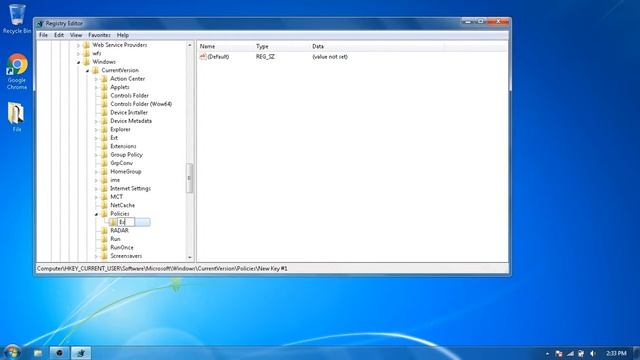The height and width of the screenshot is (360, 640).
Task: Click the tree vertical scrollbar thumb
Action: [189, 178]
